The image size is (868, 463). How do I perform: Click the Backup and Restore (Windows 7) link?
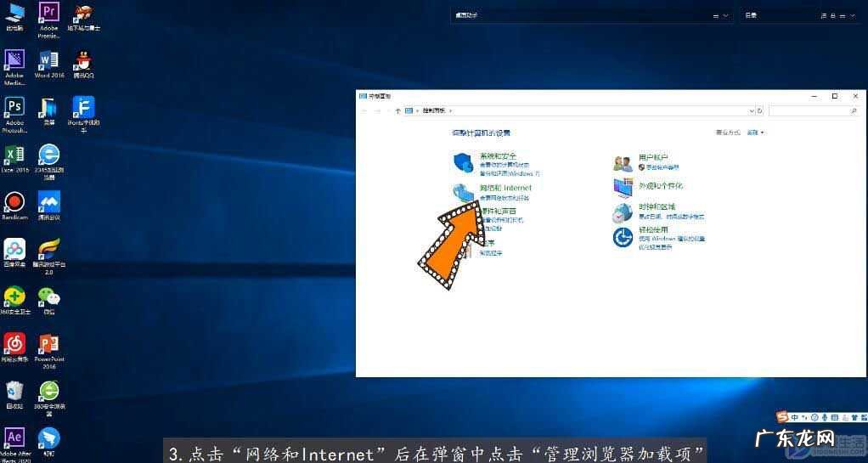[x=510, y=173]
